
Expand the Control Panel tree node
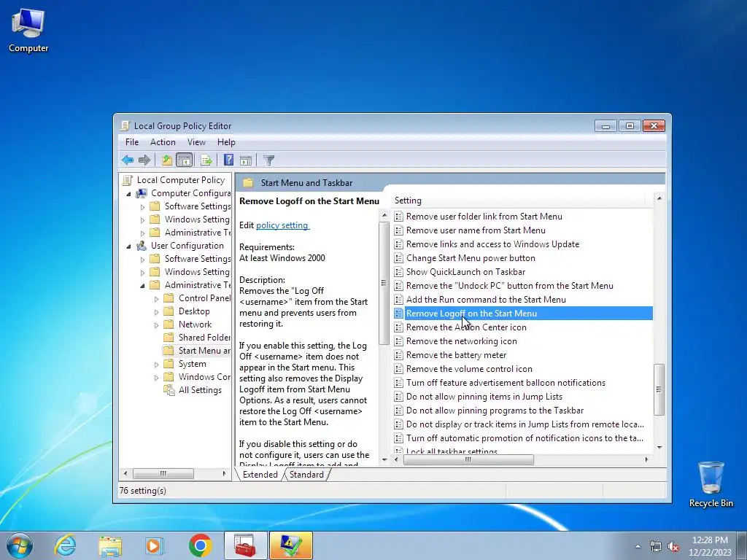pyautogui.click(x=156, y=298)
